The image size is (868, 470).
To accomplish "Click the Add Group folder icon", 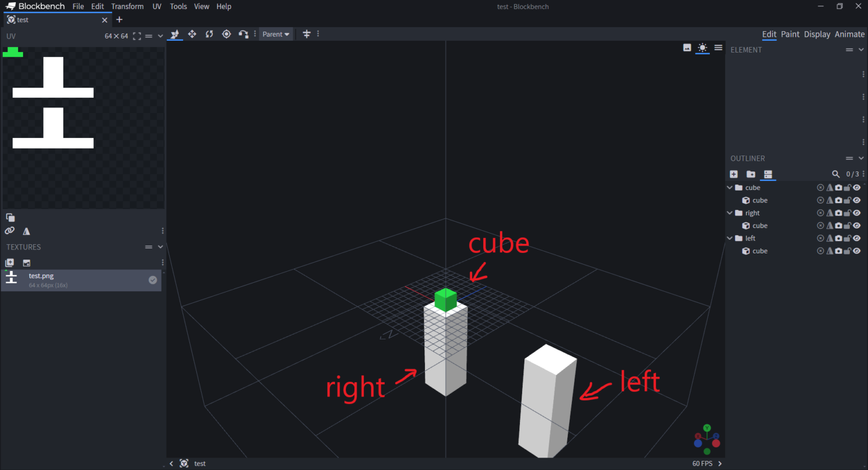I will 750,174.
